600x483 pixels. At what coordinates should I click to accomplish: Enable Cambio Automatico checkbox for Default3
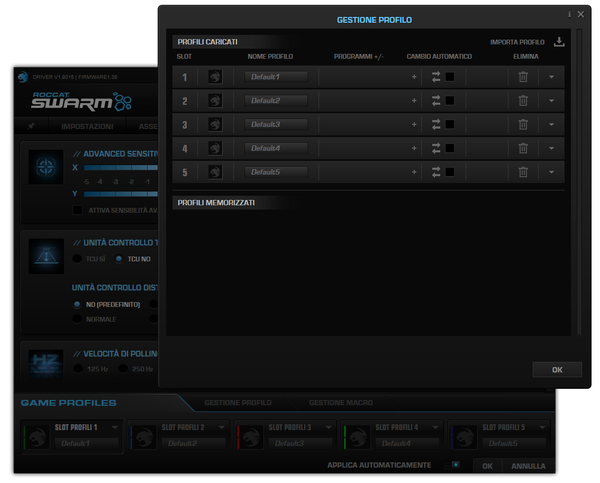pos(450,124)
